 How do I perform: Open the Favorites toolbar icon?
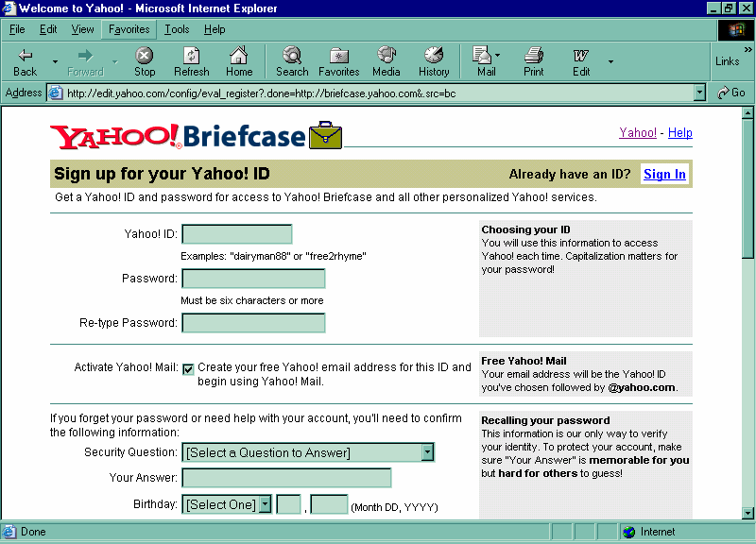click(x=338, y=61)
